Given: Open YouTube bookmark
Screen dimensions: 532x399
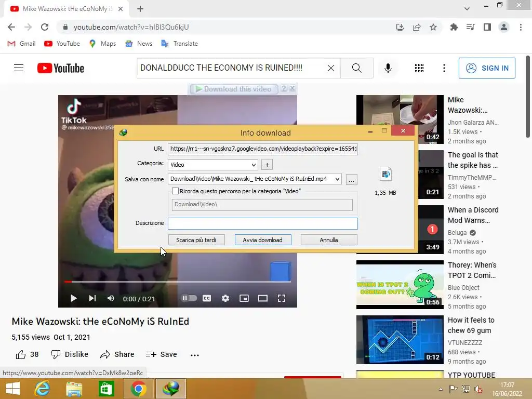Looking at the screenshot, I should (x=62, y=44).
